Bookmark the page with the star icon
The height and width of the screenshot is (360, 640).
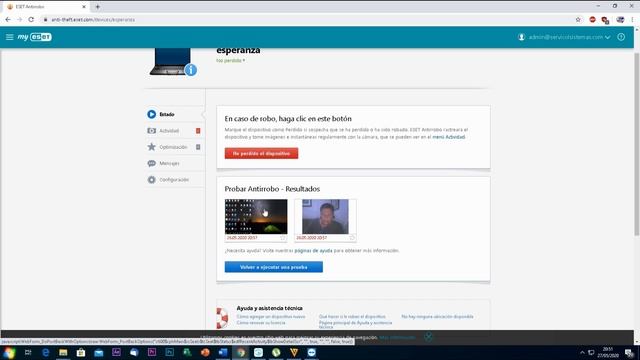[x=578, y=20]
